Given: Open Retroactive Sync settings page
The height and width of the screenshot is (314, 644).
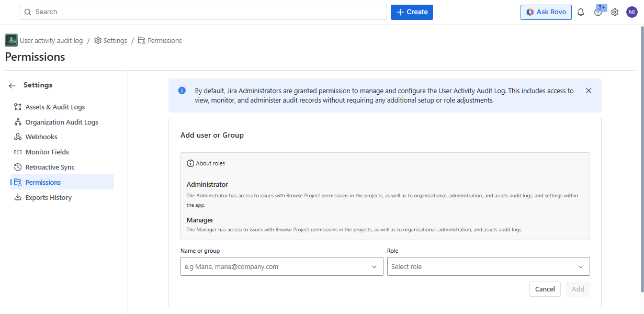Looking at the screenshot, I should pos(62,167).
